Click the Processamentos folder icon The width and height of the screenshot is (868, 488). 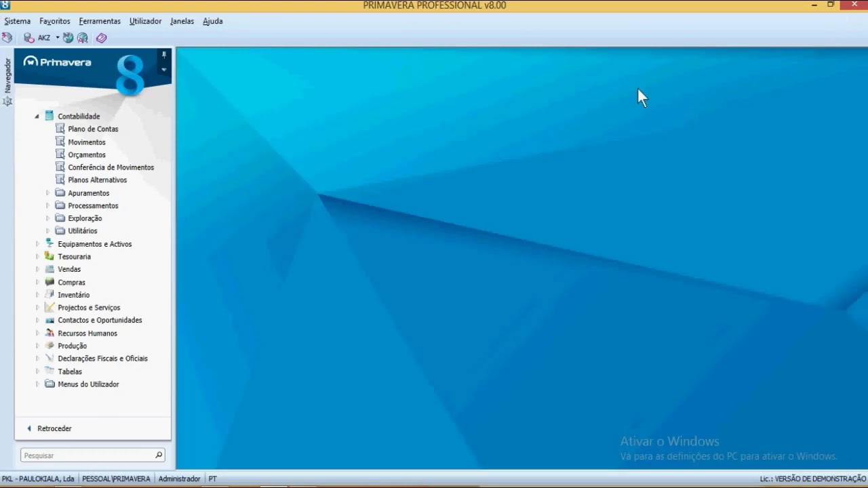click(x=60, y=205)
